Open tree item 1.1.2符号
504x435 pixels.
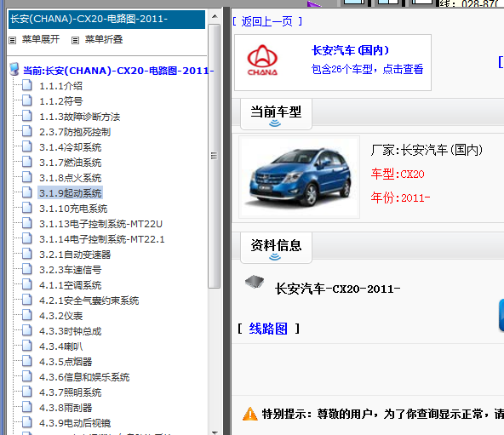(x=60, y=101)
